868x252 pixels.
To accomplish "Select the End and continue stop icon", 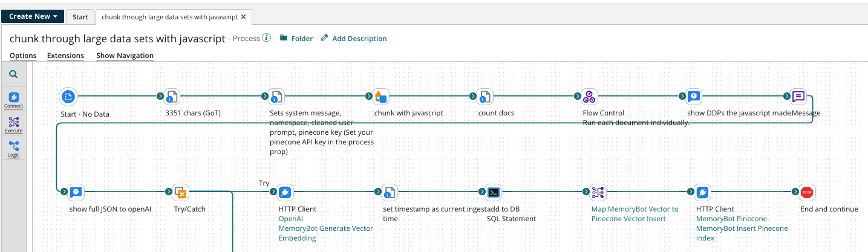I will [x=806, y=192].
